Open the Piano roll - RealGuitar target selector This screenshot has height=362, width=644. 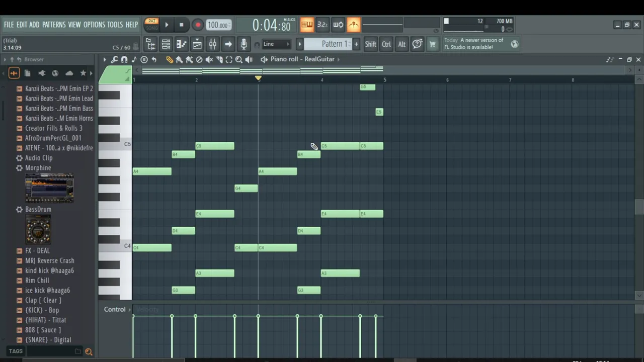pos(302,59)
